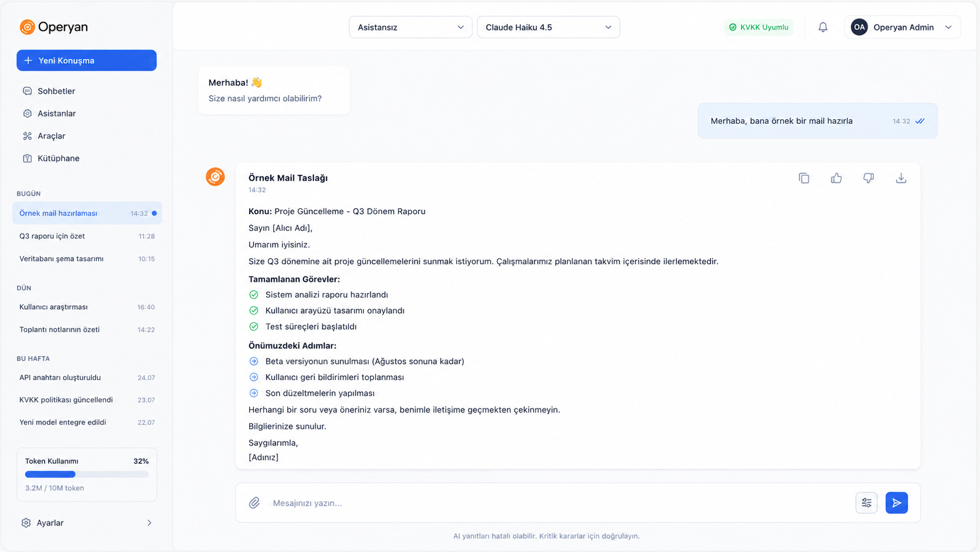980x552 pixels.
Task: Click the blue unread dot on Örnek mail
Action: coord(154,214)
